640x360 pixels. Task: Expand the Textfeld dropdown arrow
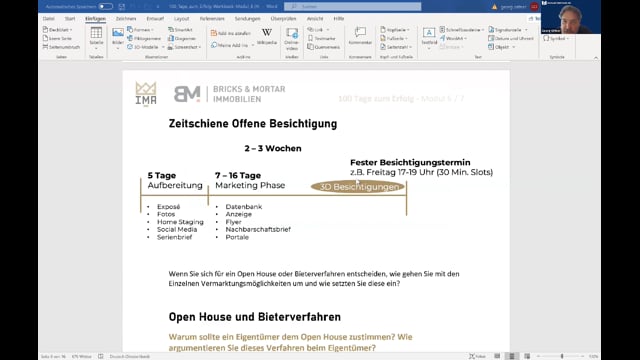tap(429, 49)
